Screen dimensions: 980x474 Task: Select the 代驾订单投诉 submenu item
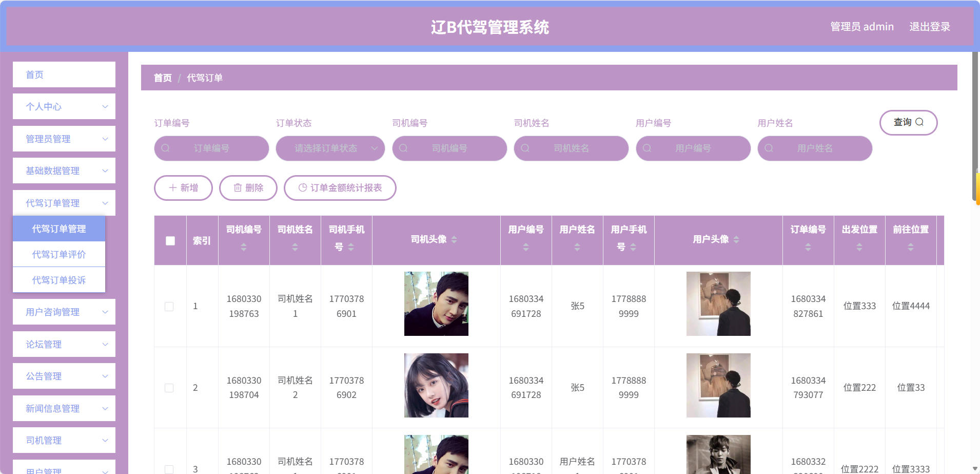coord(59,280)
